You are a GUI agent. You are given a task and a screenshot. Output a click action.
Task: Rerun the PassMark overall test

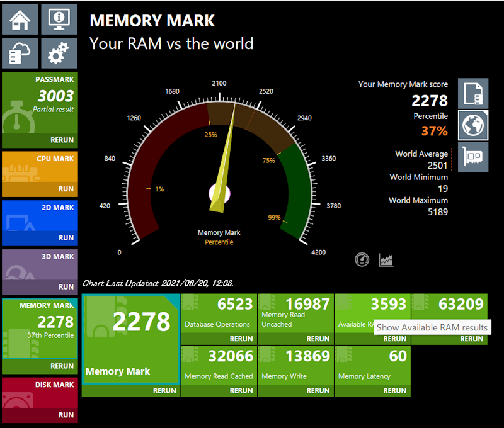coord(40,140)
